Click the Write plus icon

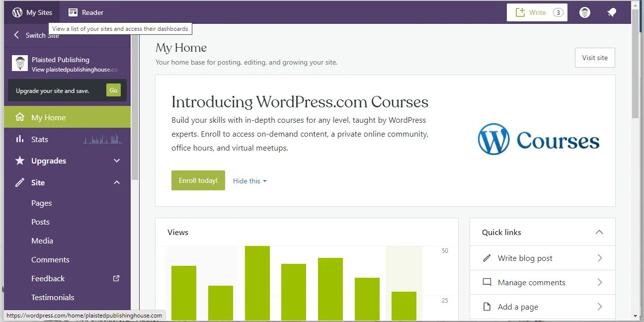520,12
